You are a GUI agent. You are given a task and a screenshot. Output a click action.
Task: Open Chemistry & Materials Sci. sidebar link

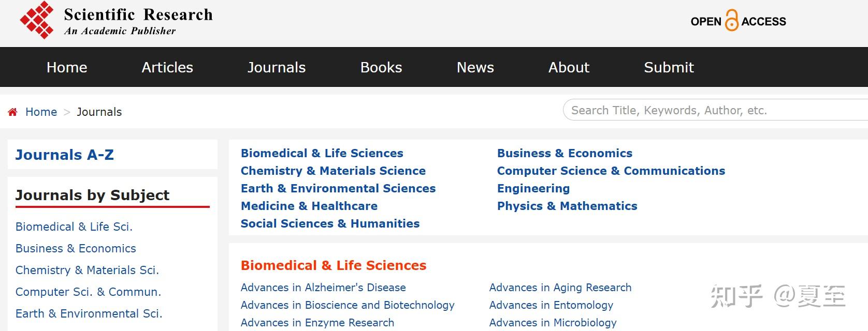87,270
